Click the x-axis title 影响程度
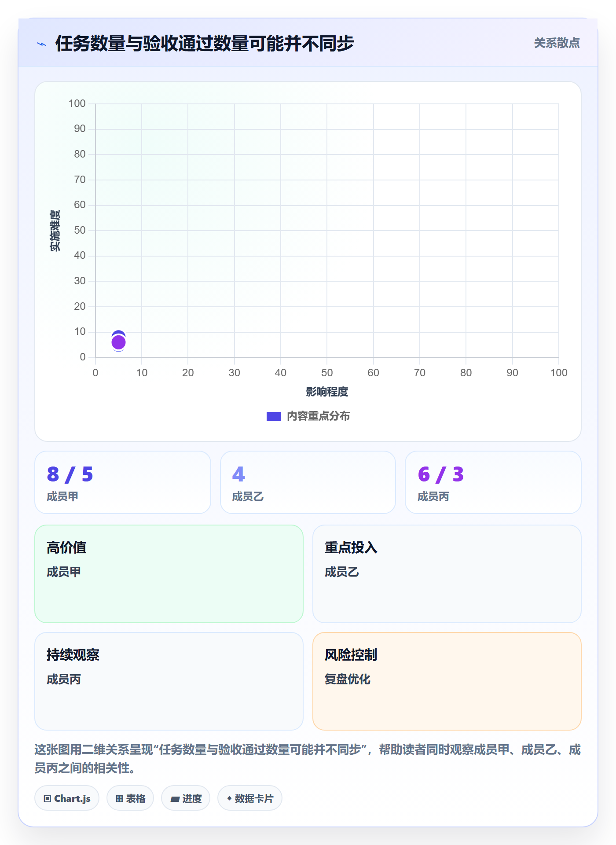This screenshot has width=616, height=845. tap(327, 392)
